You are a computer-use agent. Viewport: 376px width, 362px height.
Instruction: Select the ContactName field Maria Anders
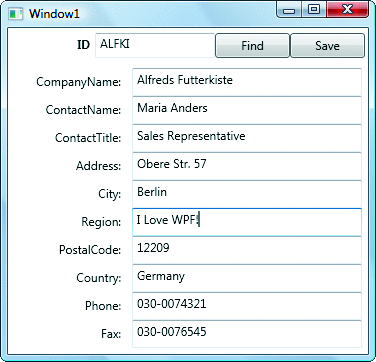click(247, 110)
